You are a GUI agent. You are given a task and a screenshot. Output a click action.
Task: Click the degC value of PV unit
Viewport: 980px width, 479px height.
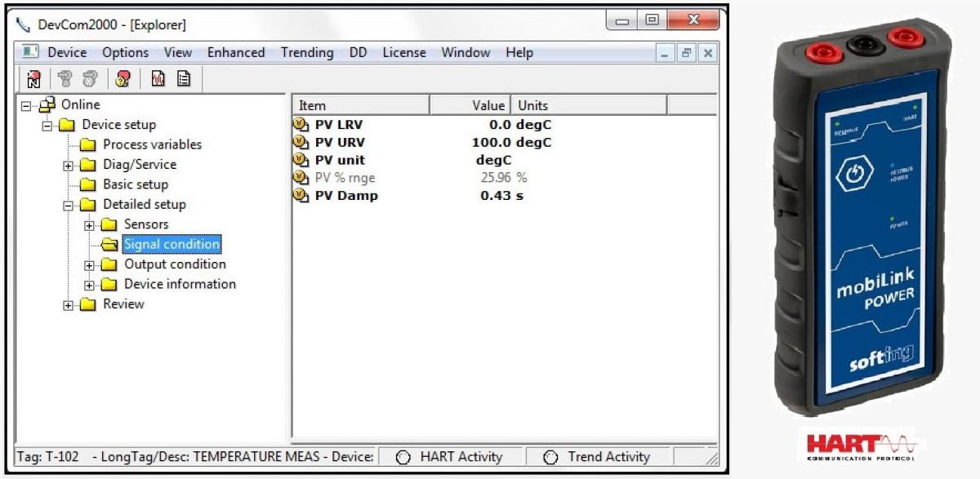coord(493,160)
